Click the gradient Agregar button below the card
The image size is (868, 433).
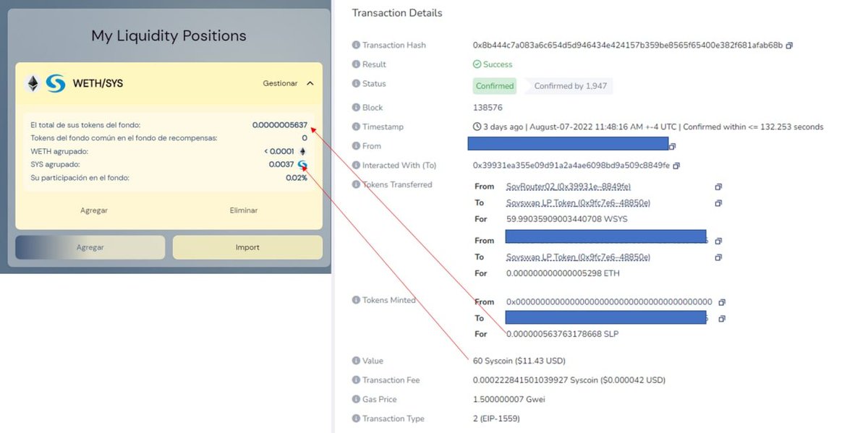tap(90, 247)
